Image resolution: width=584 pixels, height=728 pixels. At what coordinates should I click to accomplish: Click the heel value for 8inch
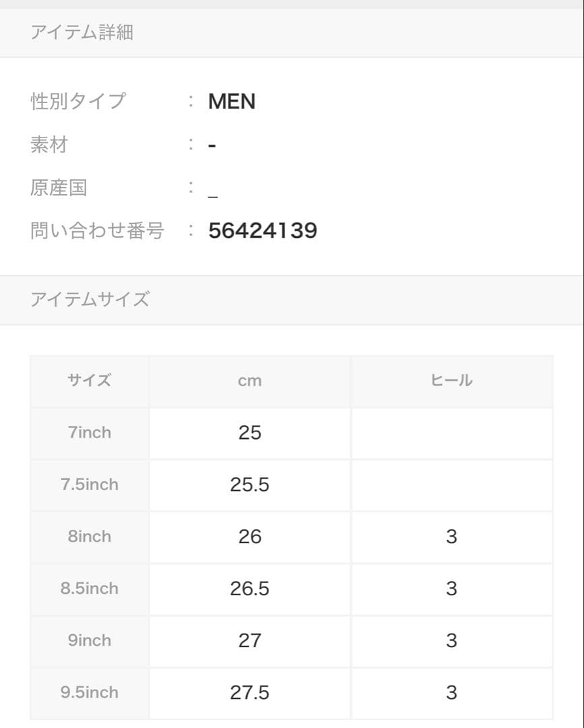click(x=451, y=537)
